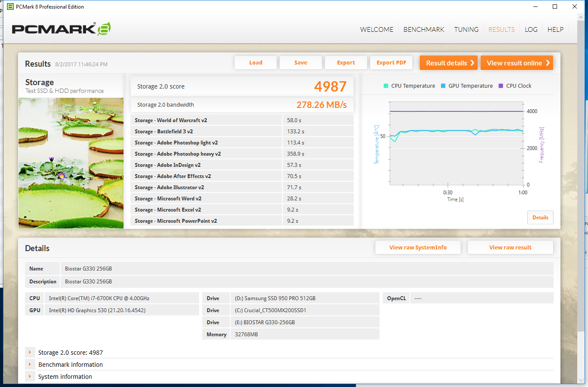Click the water lilies Storage thumbnail

tap(71, 163)
